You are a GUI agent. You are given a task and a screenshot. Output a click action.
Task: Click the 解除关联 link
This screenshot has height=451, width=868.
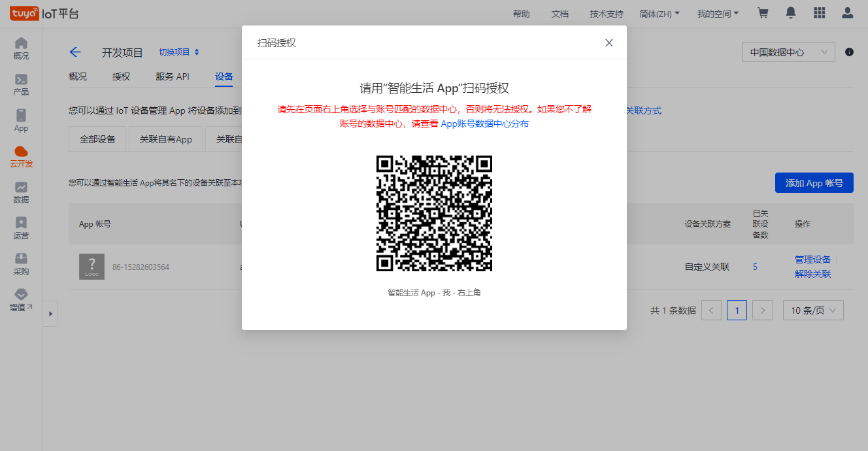(x=812, y=274)
